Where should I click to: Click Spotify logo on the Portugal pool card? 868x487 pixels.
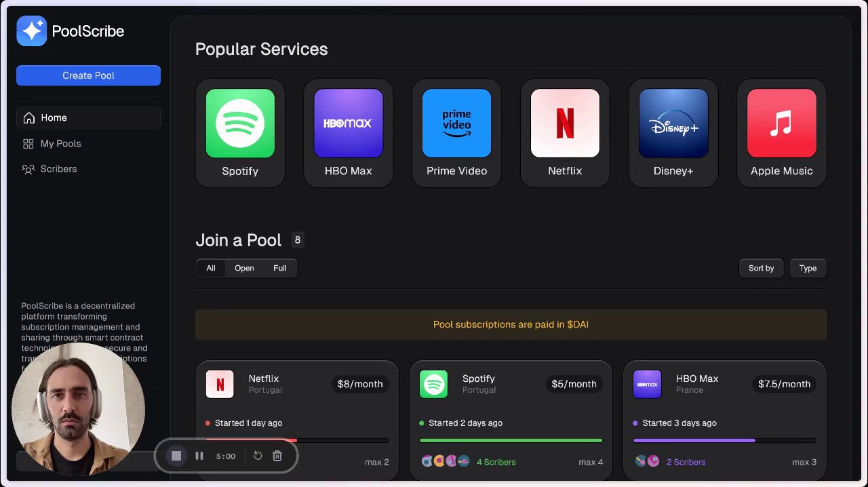[433, 384]
